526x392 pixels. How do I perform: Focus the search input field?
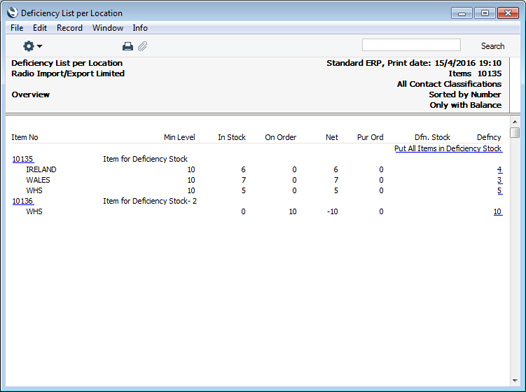(x=411, y=45)
